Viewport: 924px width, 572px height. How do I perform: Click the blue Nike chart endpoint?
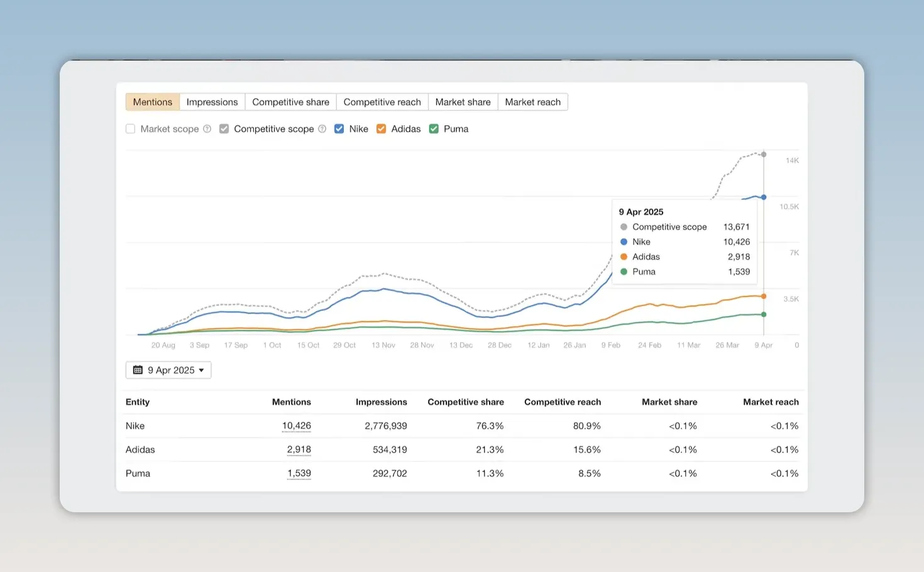[764, 197]
